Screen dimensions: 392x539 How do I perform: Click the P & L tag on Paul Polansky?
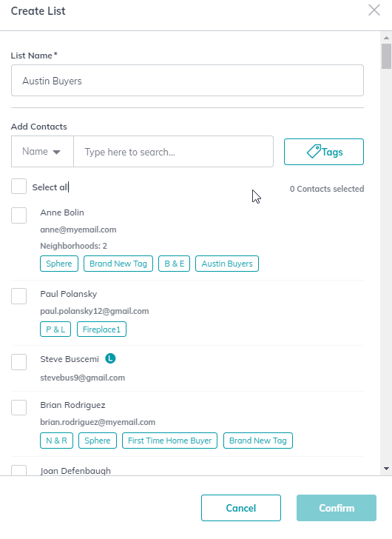(x=55, y=329)
